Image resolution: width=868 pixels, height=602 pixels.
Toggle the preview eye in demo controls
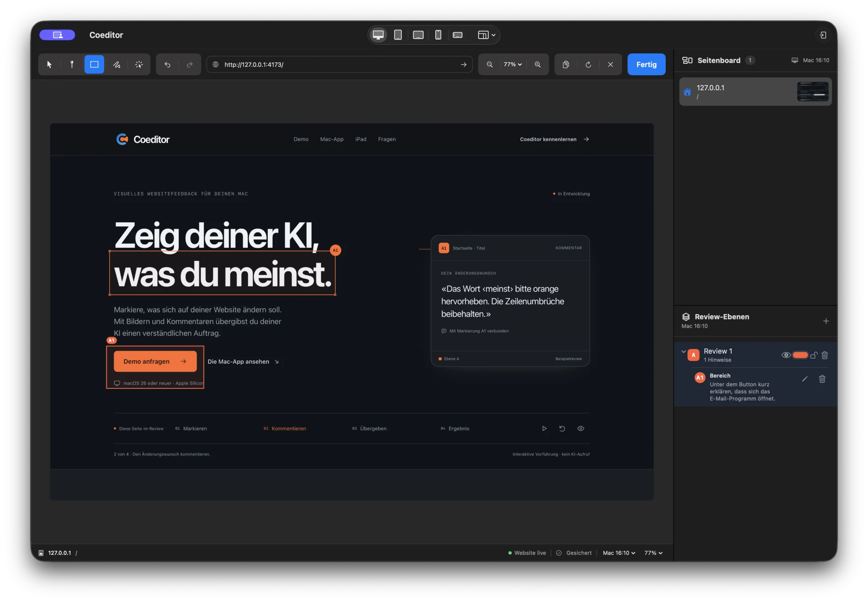point(581,428)
